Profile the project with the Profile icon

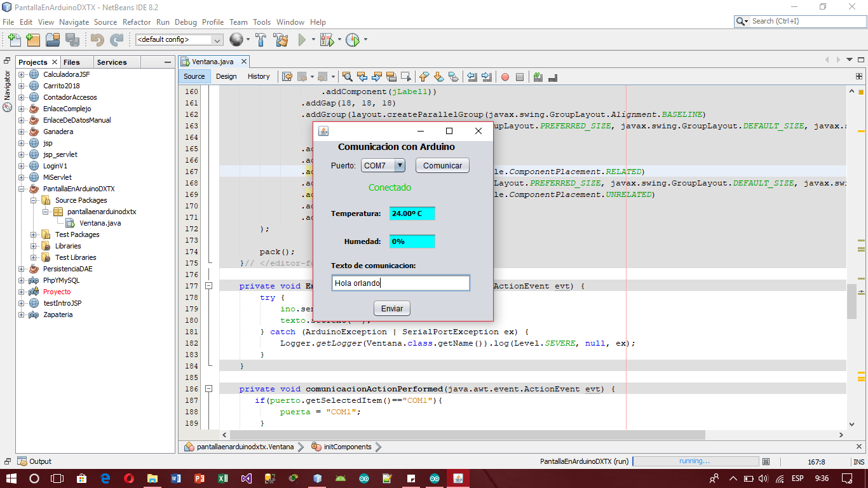(x=351, y=39)
